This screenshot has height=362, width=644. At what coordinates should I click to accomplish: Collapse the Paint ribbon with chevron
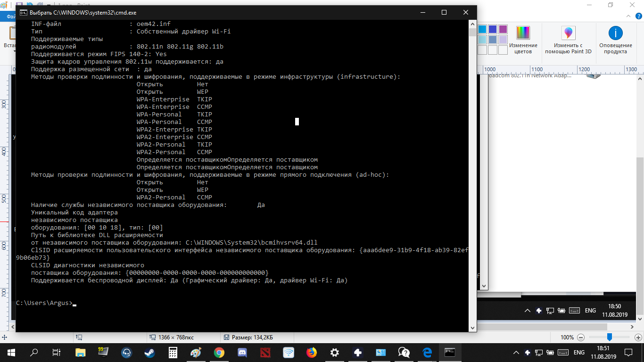[x=628, y=17]
